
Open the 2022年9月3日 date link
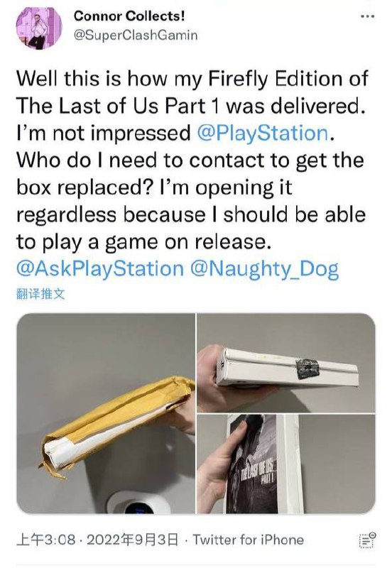point(133,540)
